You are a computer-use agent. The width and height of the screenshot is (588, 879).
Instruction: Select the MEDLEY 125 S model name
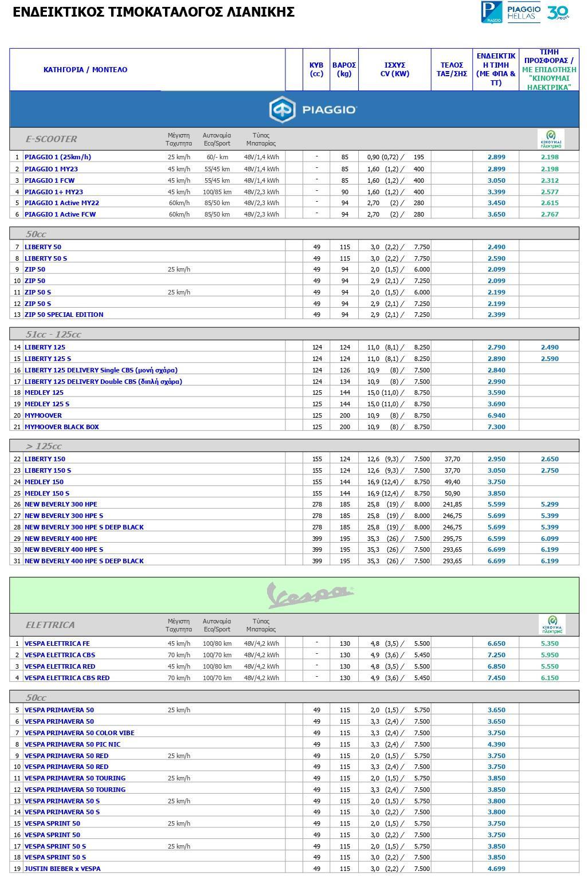click(x=47, y=404)
